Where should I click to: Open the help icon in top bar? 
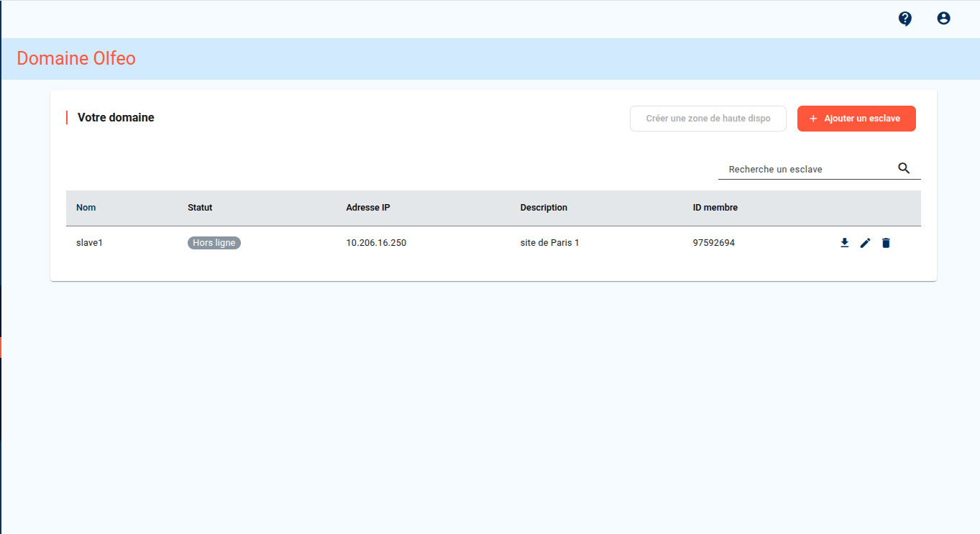coord(905,19)
